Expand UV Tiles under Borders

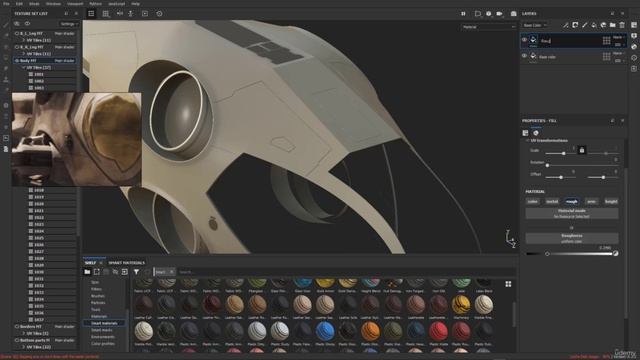point(24,333)
